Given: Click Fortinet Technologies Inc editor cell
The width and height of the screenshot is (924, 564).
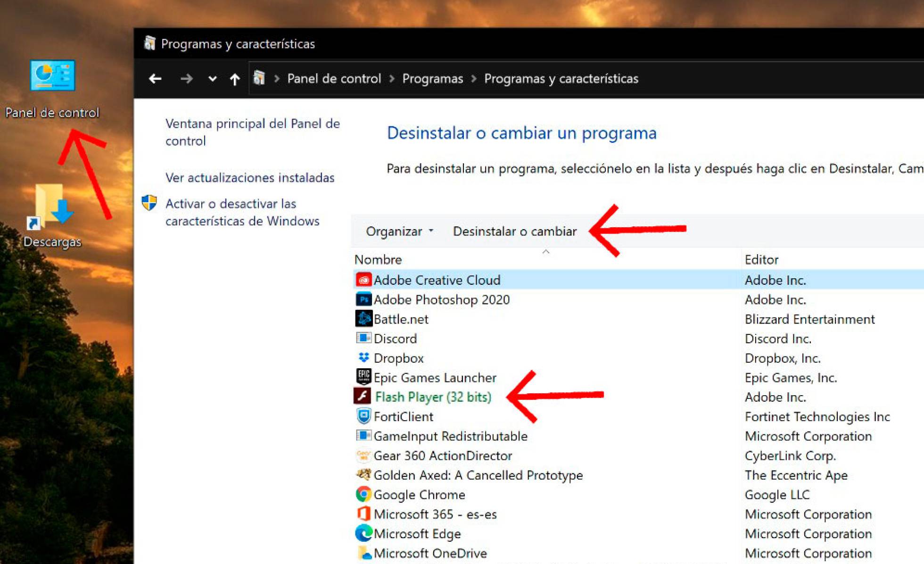Looking at the screenshot, I should click(817, 416).
